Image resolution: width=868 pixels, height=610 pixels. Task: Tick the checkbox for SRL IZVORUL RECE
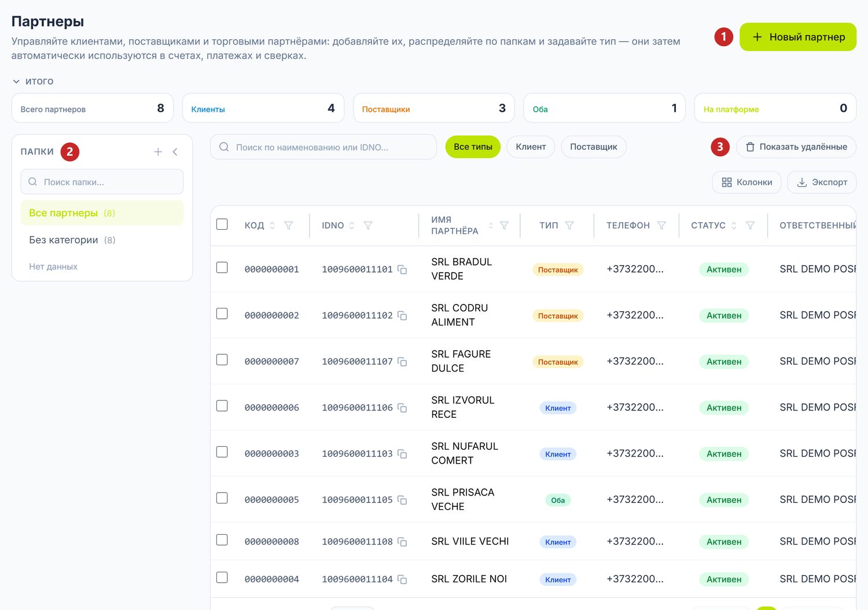222,406
